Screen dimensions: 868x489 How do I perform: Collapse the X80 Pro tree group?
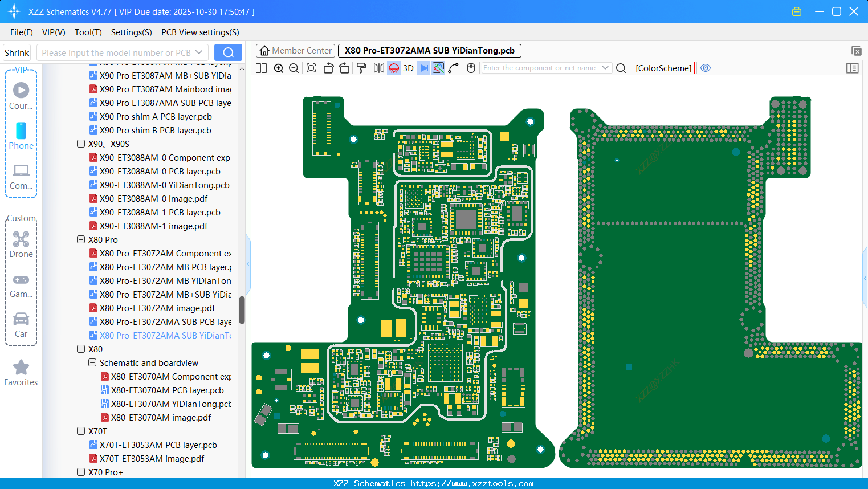[x=81, y=240]
